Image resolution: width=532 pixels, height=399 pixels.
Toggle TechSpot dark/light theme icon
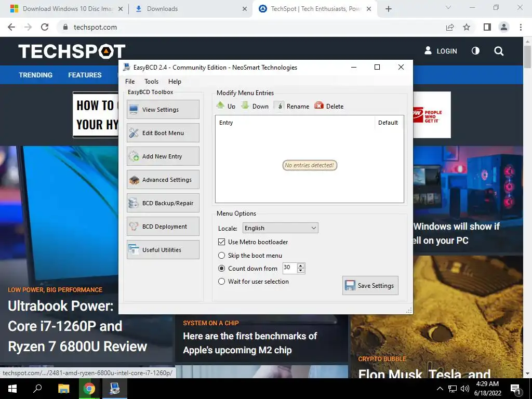(476, 51)
